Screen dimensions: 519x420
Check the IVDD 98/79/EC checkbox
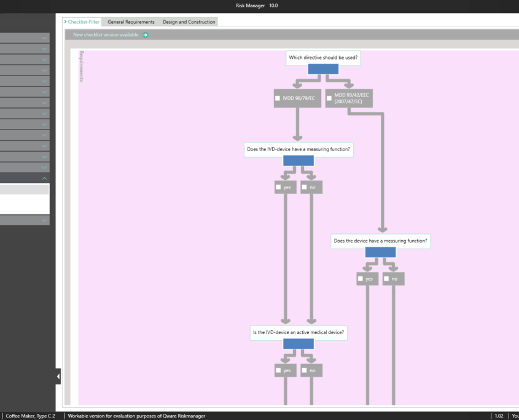click(278, 98)
